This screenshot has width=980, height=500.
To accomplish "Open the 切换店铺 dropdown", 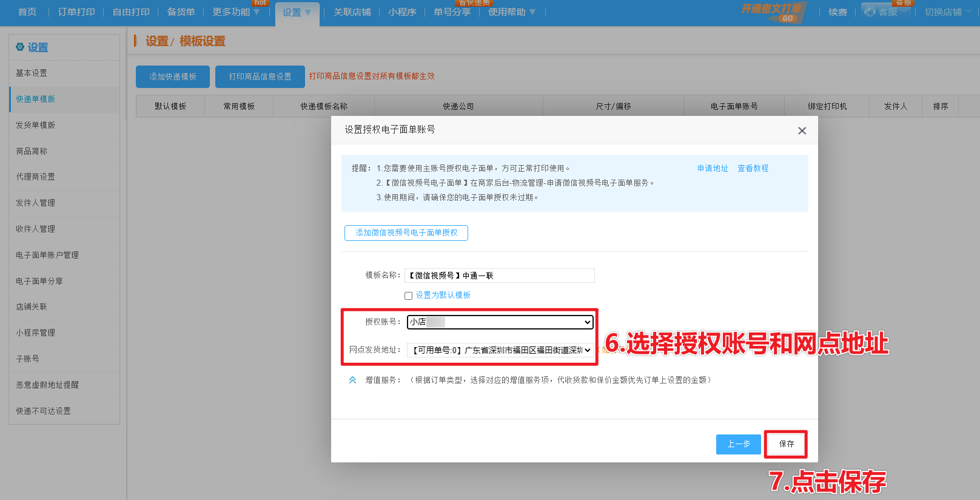I will [x=948, y=12].
